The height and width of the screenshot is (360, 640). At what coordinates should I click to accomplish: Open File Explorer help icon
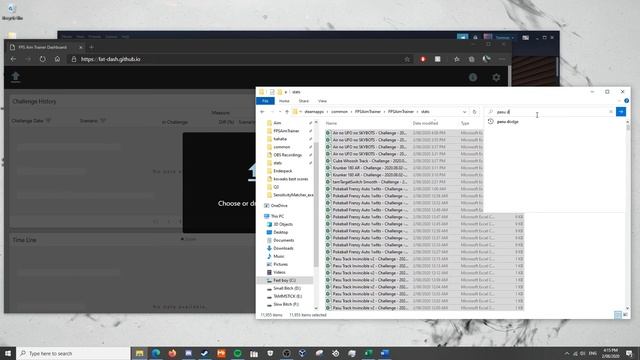(x=626, y=101)
